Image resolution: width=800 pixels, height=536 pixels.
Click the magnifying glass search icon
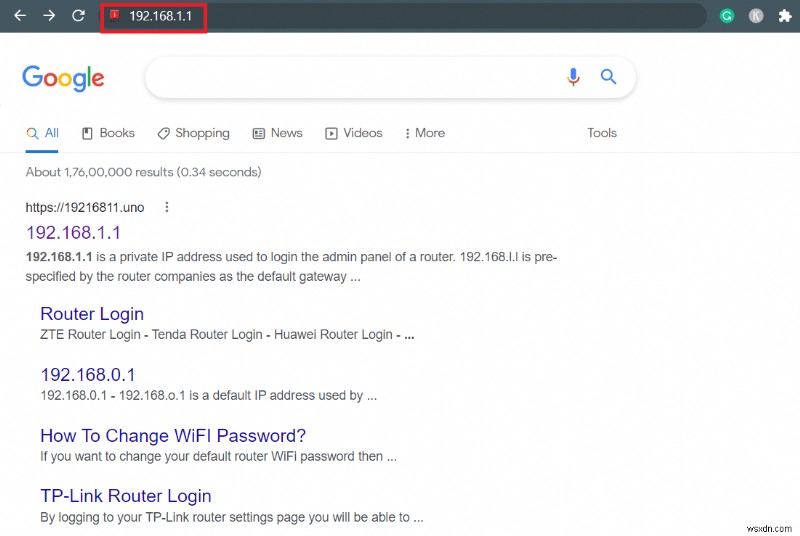(x=608, y=77)
